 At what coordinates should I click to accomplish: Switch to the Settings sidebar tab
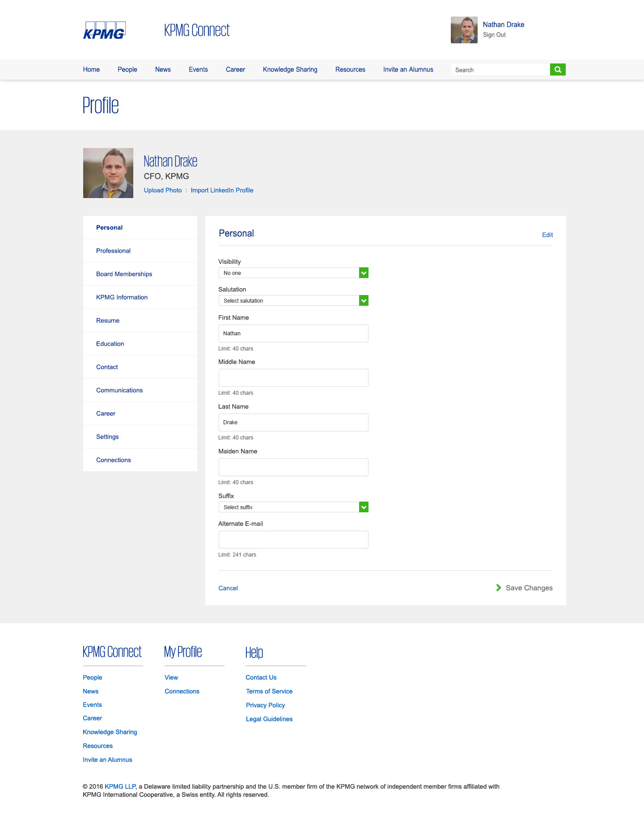(140, 437)
